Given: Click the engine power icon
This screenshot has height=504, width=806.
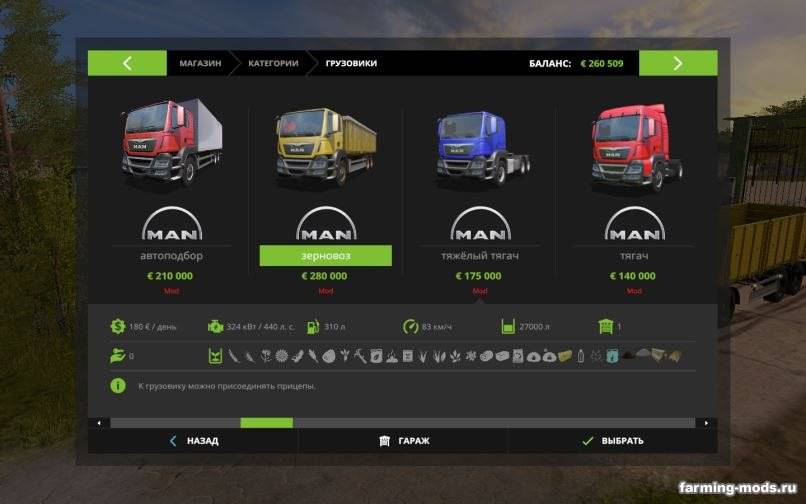Looking at the screenshot, I should tap(215, 327).
